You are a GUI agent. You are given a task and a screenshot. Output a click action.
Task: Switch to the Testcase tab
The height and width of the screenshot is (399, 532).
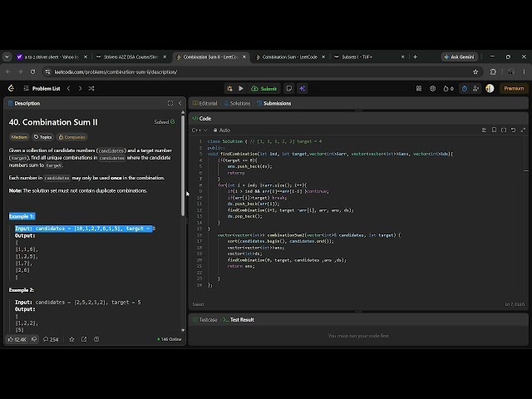(205, 319)
